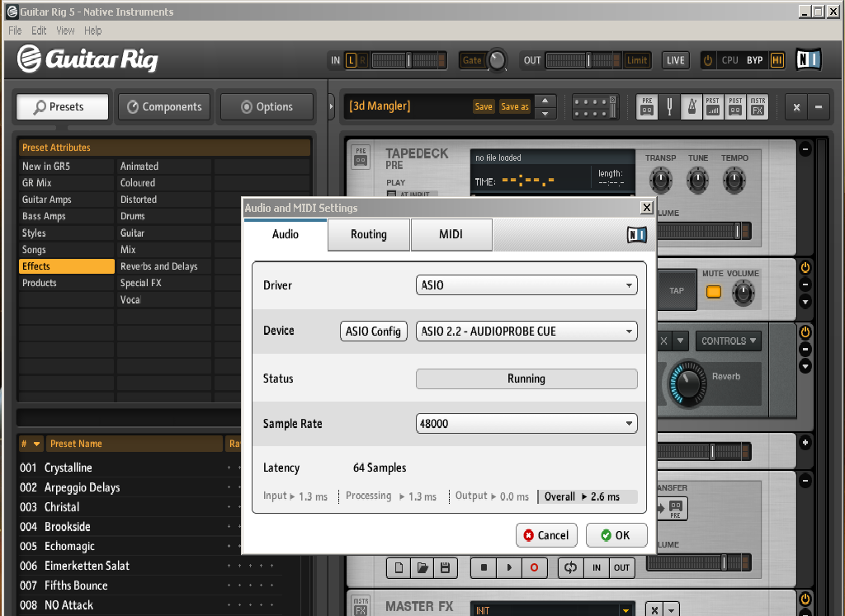
Task: Click Save as for current preset
Action: point(515,106)
